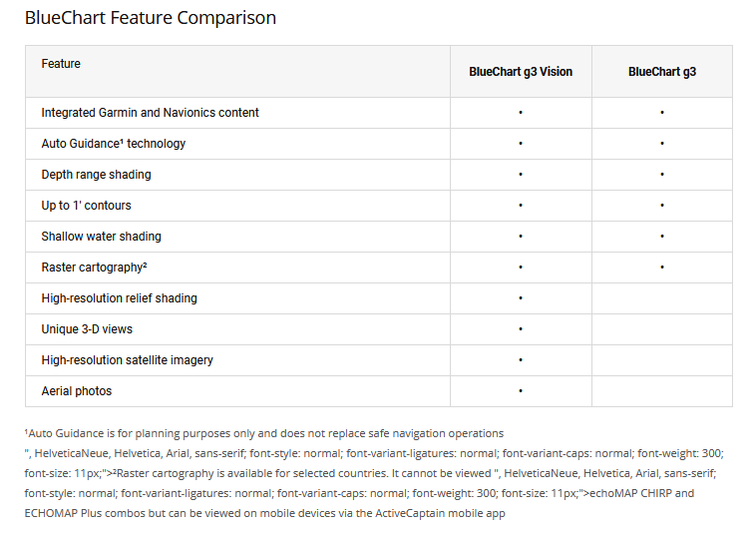Click the Auto Guidance technology row label
Screen dimensions: 756x543
pyautogui.click(x=113, y=144)
